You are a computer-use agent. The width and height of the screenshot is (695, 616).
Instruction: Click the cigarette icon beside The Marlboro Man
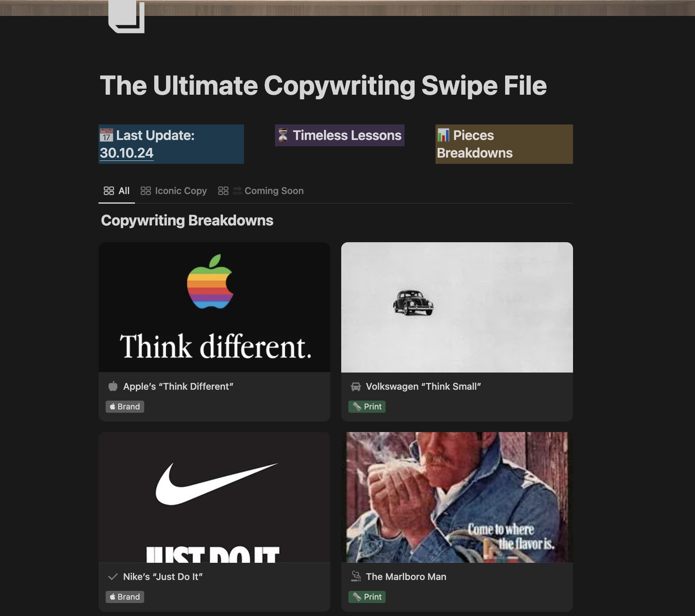[355, 576]
